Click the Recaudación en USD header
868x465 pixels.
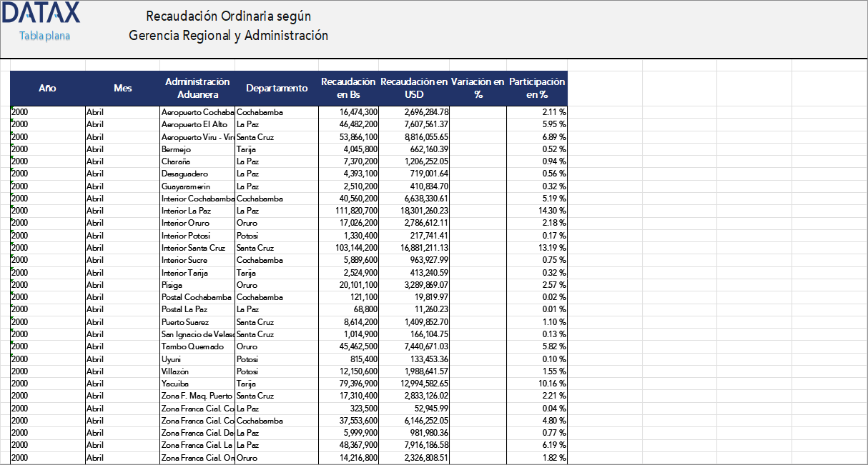point(413,89)
